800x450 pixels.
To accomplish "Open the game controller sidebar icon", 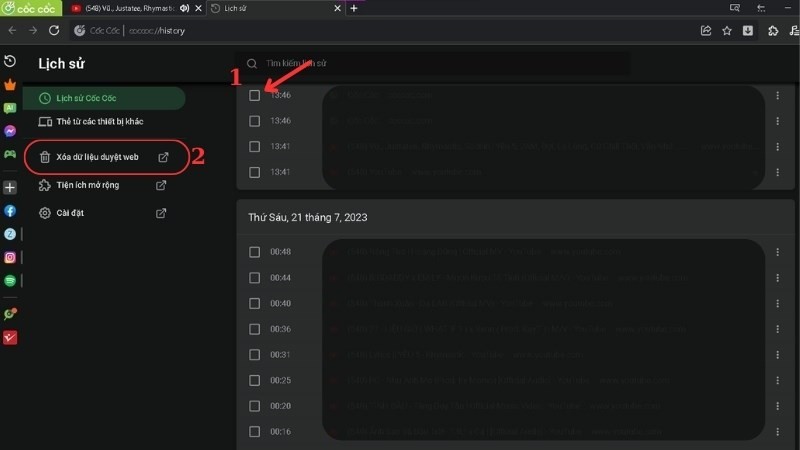I will (x=10, y=154).
